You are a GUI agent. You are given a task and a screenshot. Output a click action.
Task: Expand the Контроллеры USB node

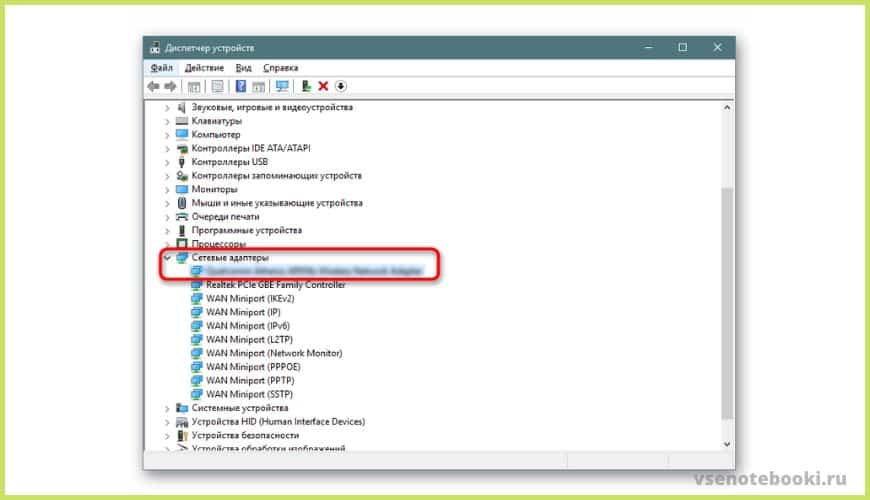pyautogui.click(x=167, y=162)
